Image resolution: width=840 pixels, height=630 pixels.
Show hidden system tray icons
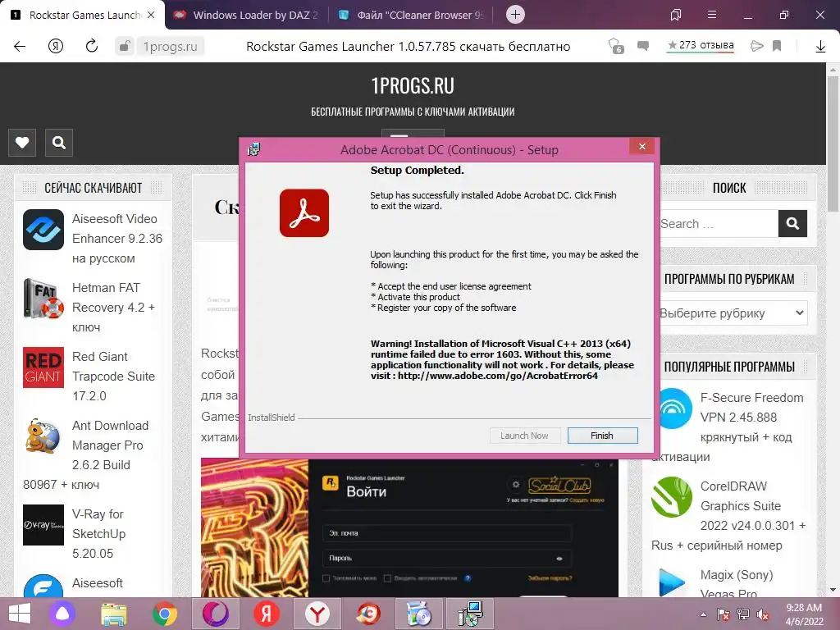703,614
